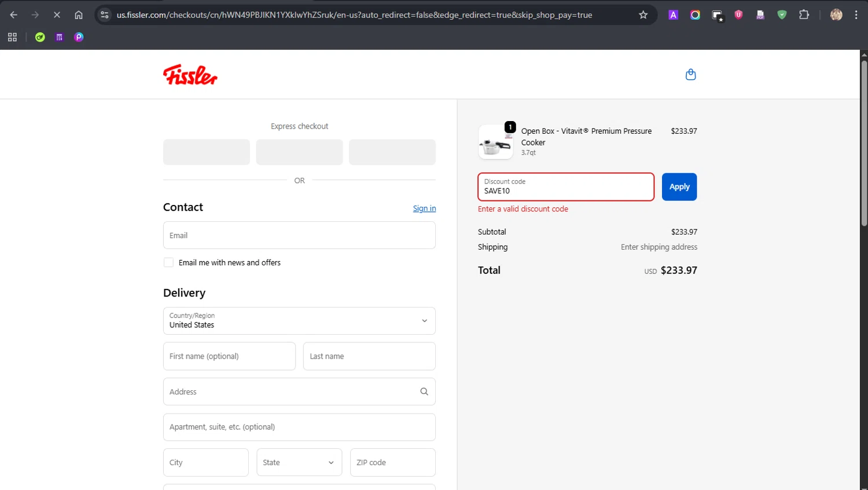The width and height of the screenshot is (868, 490).
Task: Click the browser forward arrow
Action: (35, 15)
